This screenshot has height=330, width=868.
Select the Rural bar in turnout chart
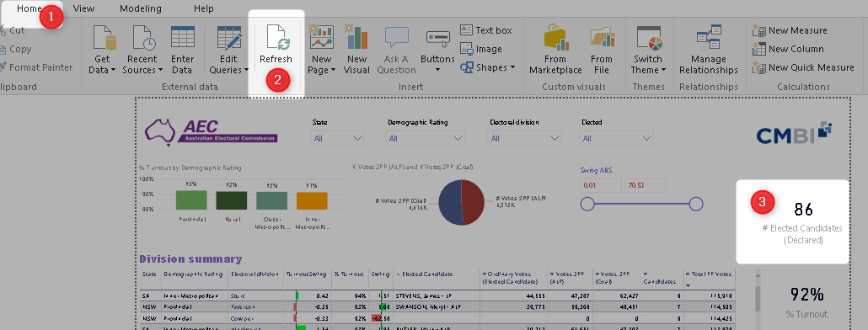tap(232, 200)
